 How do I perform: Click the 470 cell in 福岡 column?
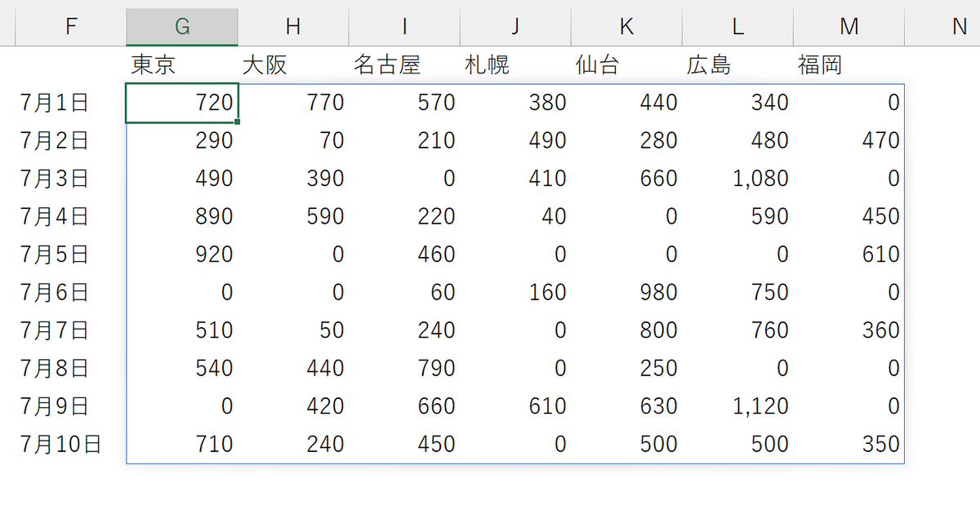[x=849, y=140]
